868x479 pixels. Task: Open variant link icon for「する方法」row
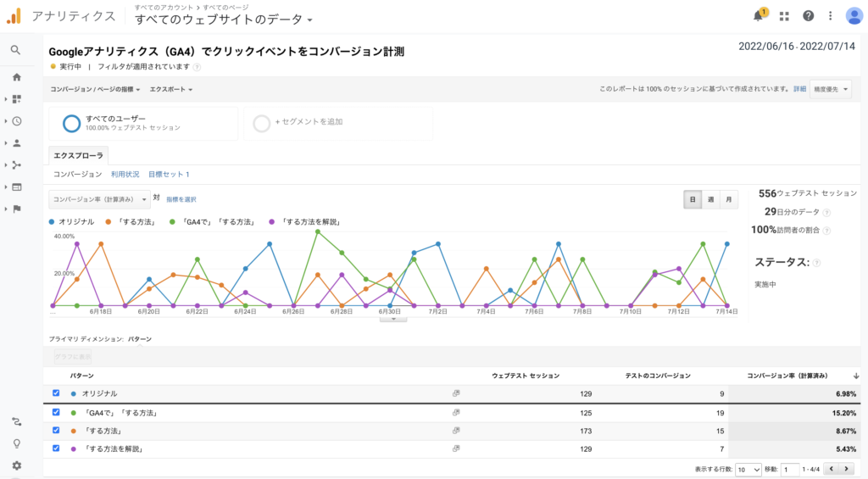pyautogui.click(x=455, y=431)
